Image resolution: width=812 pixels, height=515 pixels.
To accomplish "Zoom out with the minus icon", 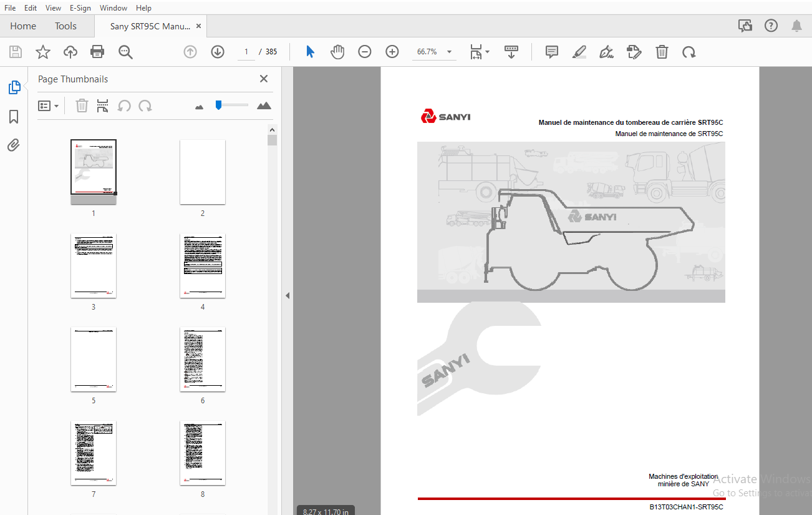I will click(x=365, y=52).
